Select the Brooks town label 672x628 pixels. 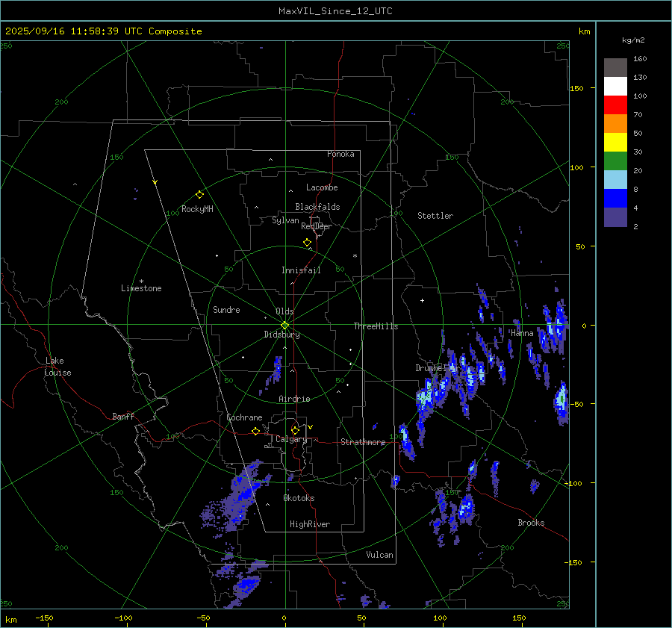531,523
